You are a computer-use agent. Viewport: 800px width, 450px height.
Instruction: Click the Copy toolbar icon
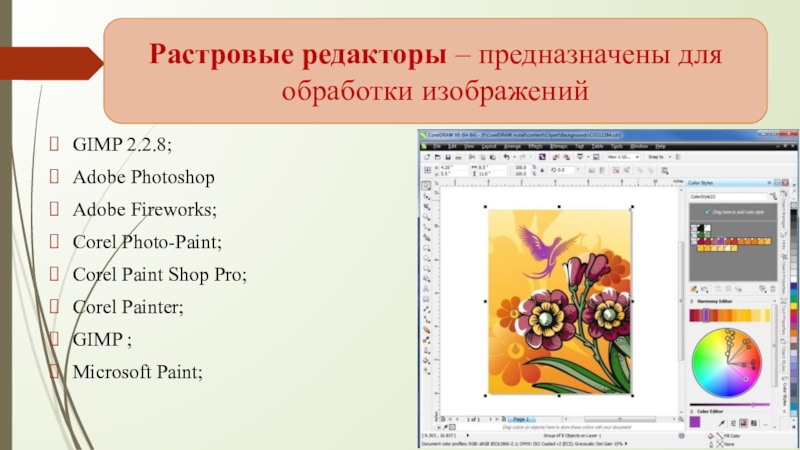(x=482, y=157)
